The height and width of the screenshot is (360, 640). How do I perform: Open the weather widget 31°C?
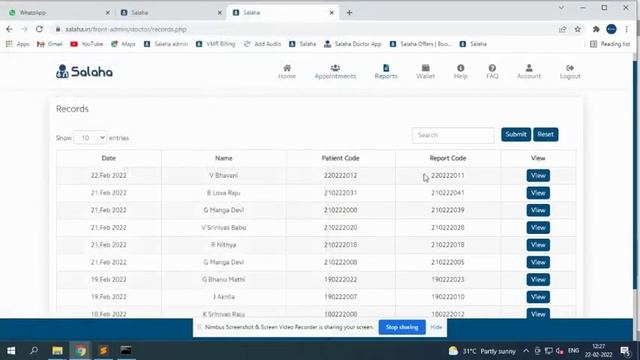tap(482, 351)
